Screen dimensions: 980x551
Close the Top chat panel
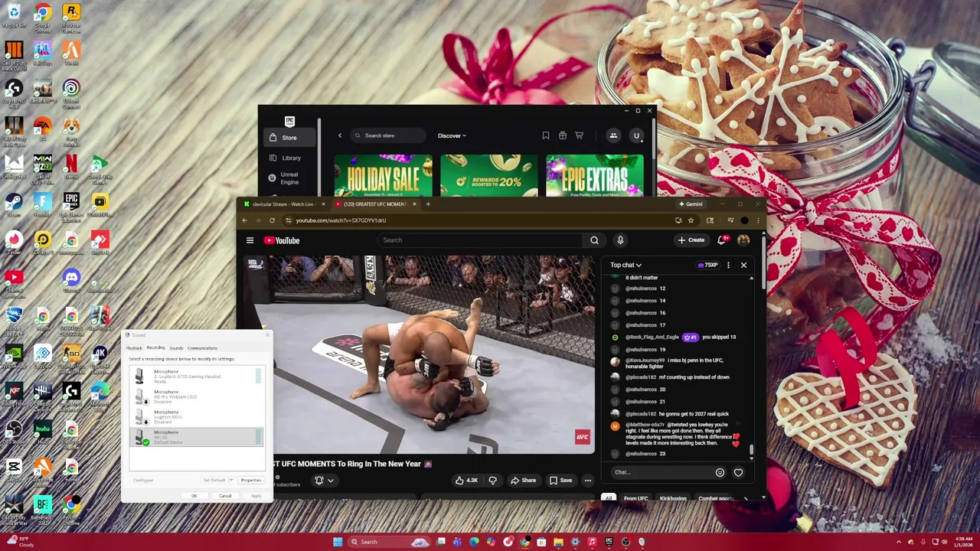(743, 265)
